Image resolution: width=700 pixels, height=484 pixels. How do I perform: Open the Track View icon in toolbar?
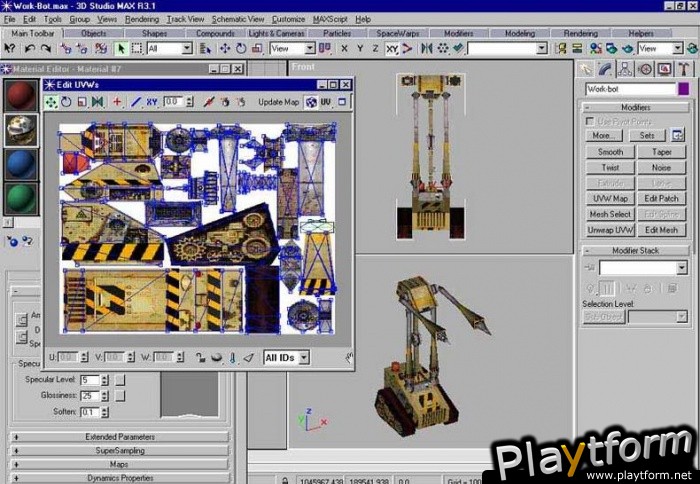pos(562,48)
